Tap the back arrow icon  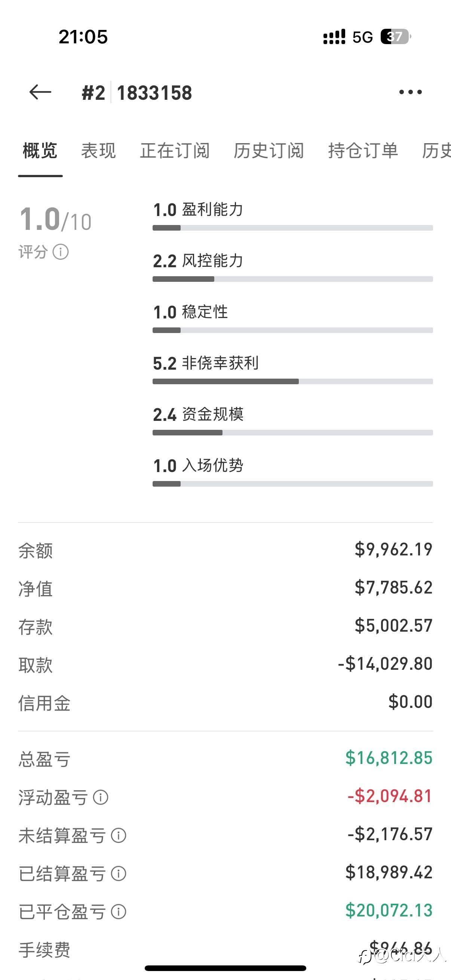(40, 92)
